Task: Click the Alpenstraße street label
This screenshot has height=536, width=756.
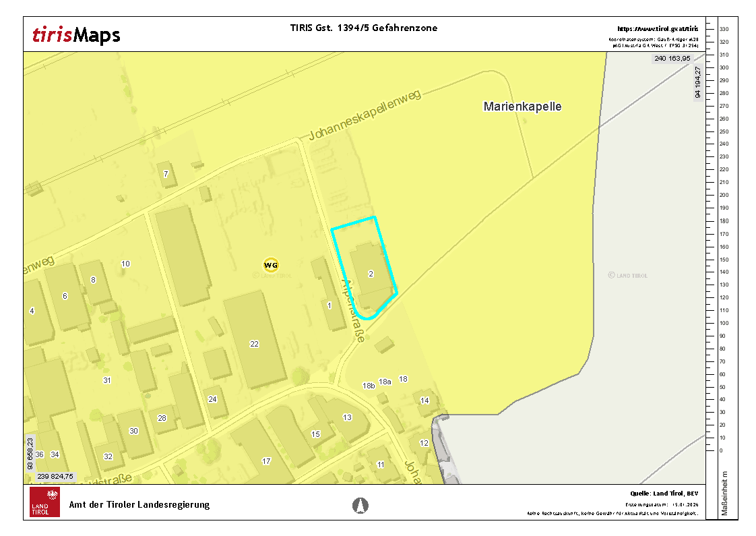Action: 354,311
